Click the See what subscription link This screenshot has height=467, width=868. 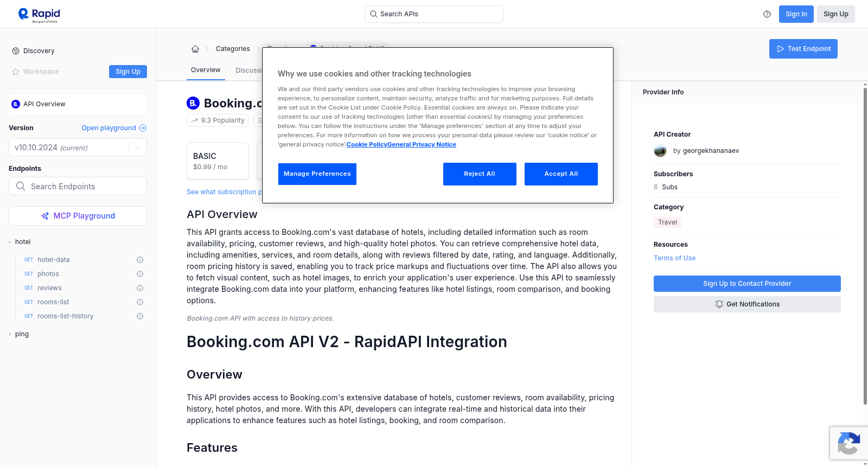pos(224,192)
